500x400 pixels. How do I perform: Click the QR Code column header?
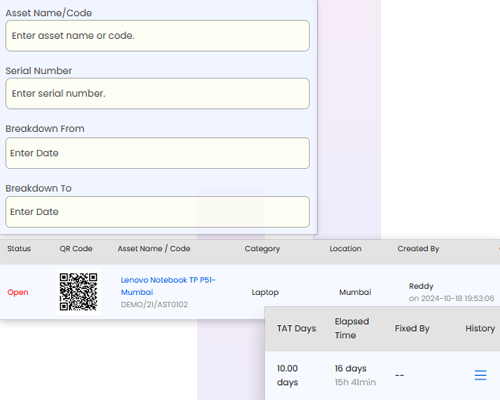[76, 249]
